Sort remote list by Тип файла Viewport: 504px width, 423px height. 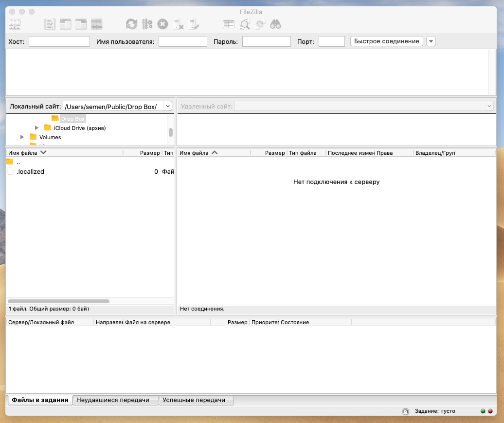pos(306,153)
